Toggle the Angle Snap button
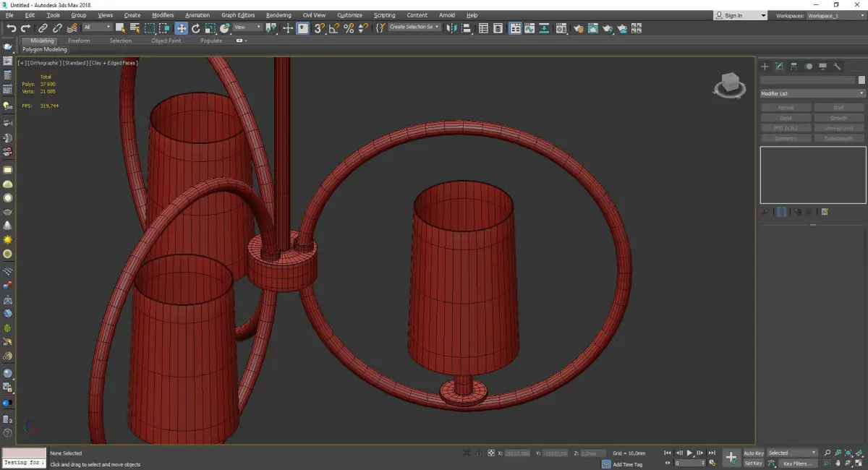The height and width of the screenshot is (470, 868). click(333, 28)
